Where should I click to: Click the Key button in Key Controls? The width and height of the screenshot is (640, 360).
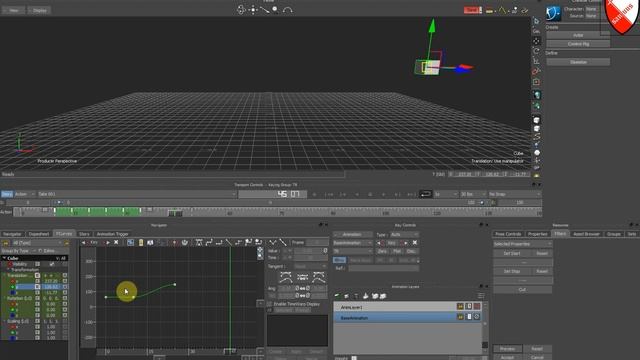391,243
